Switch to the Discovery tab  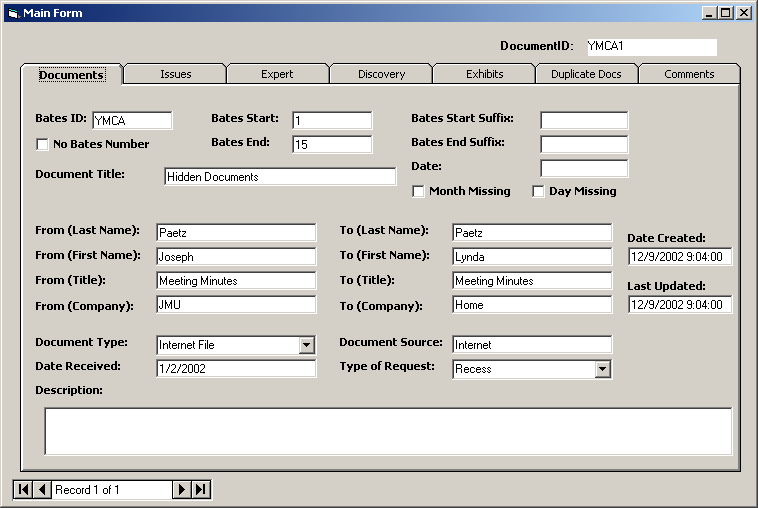click(381, 74)
